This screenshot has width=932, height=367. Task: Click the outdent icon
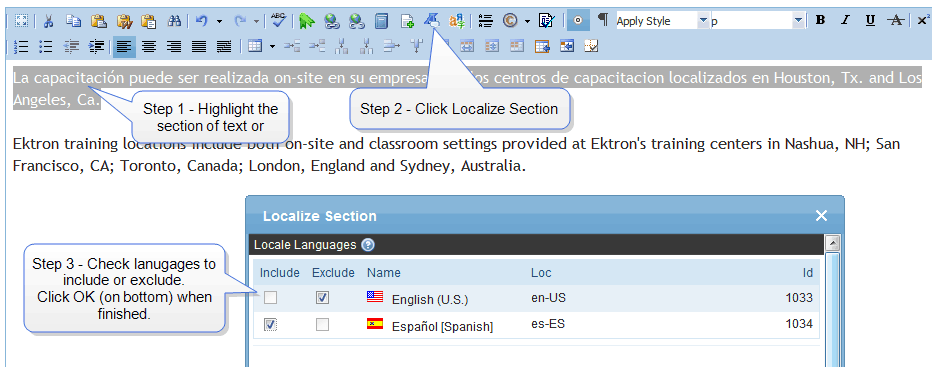[x=71, y=46]
